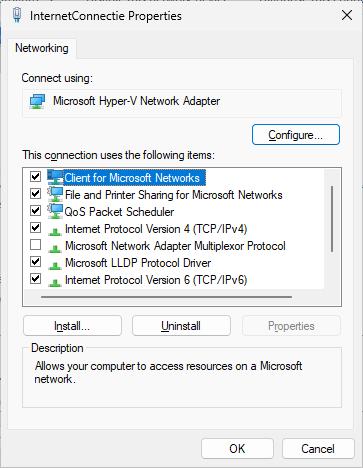Uncheck QoS Packet Scheduler

(35, 211)
